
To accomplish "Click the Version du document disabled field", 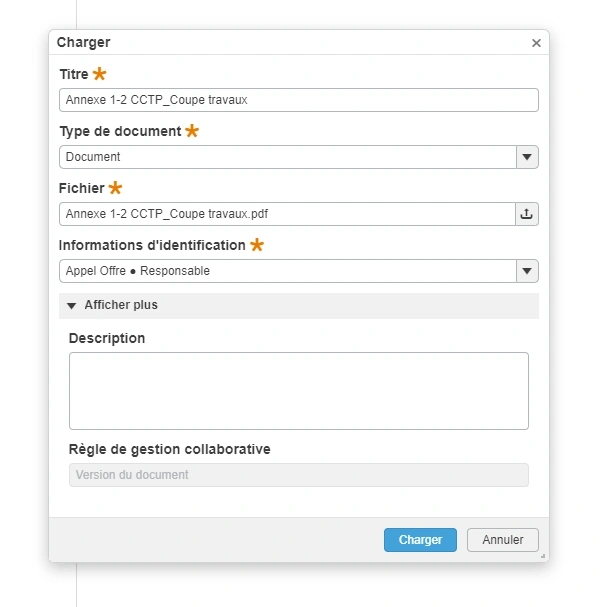I will 298,475.
